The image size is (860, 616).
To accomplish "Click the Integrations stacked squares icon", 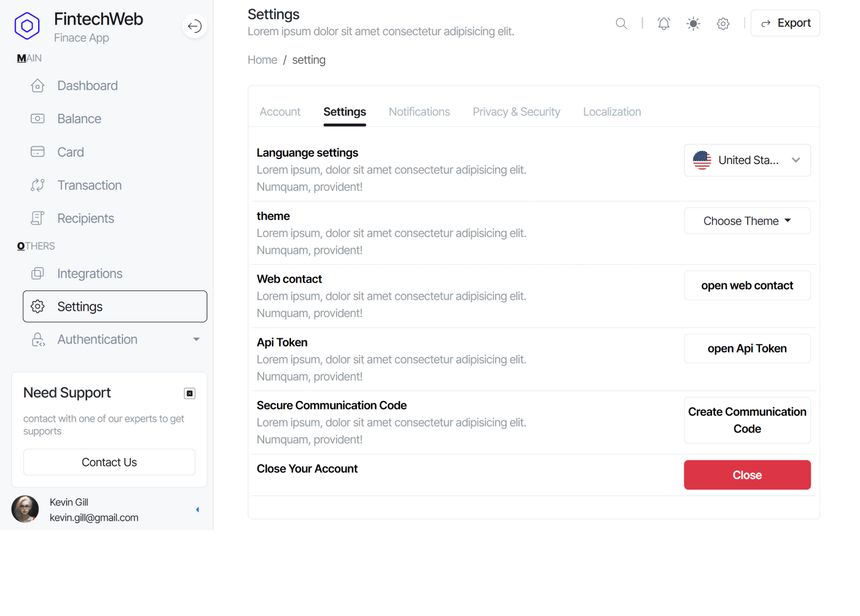I will [x=37, y=273].
